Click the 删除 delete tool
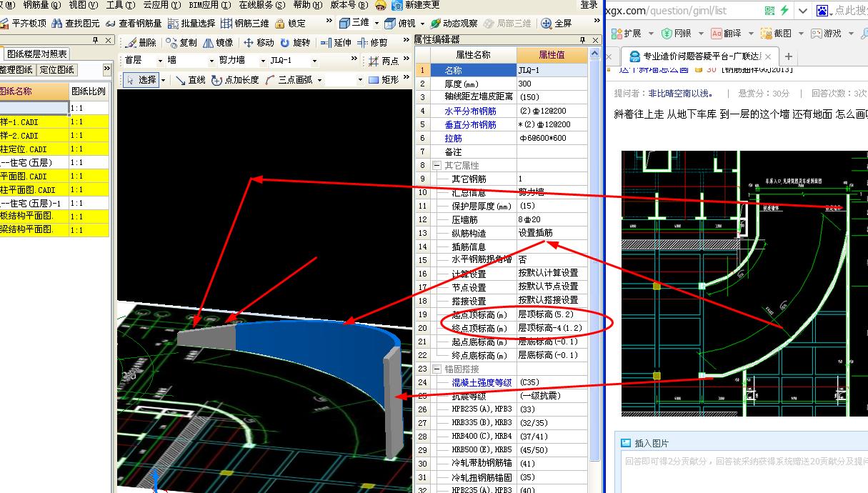The height and width of the screenshot is (493, 868). (141, 43)
